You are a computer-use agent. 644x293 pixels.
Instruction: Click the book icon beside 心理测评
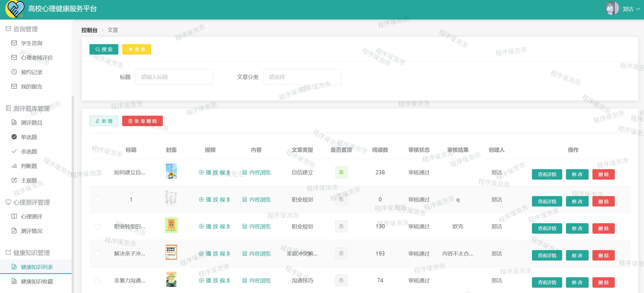tap(14, 216)
